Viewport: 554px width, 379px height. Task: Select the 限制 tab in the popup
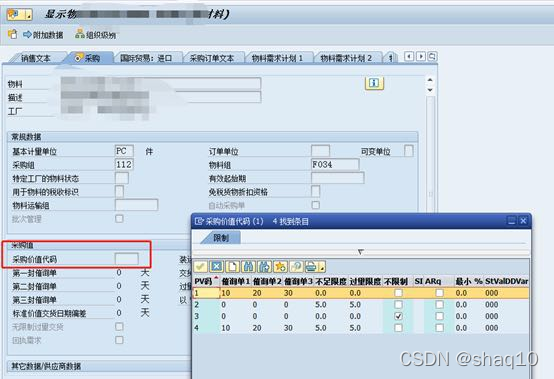221,238
